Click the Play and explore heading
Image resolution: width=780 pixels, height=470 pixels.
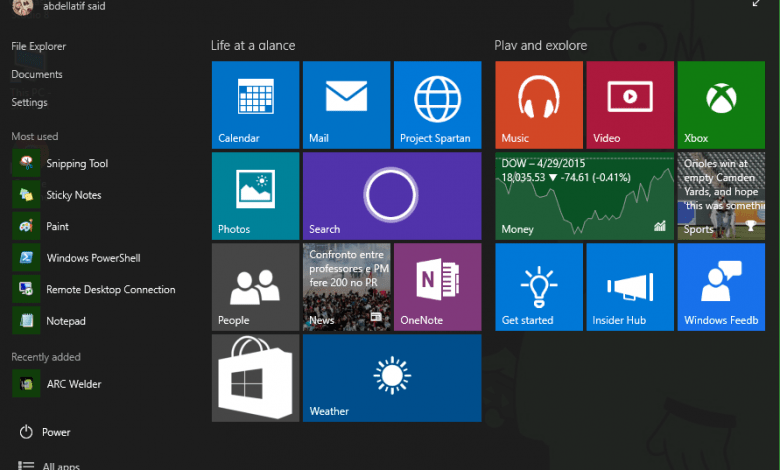[540, 46]
